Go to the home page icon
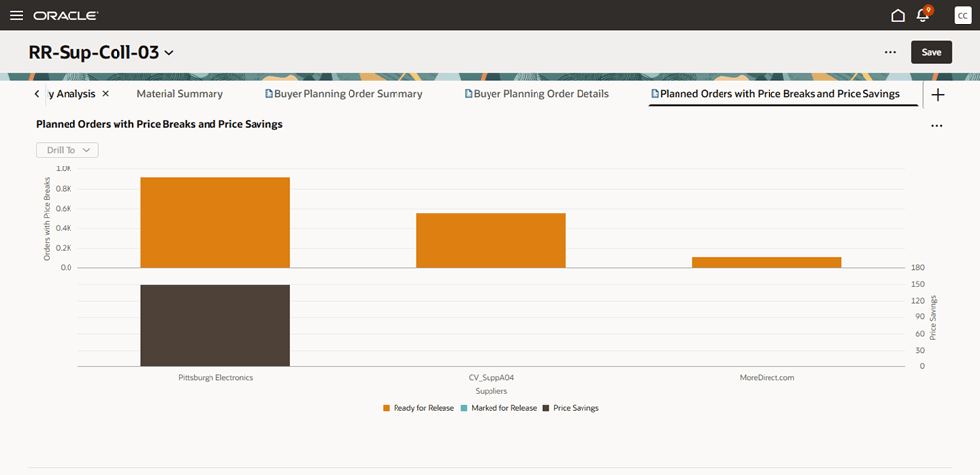Screen dimensions: 980x475 click(x=898, y=15)
